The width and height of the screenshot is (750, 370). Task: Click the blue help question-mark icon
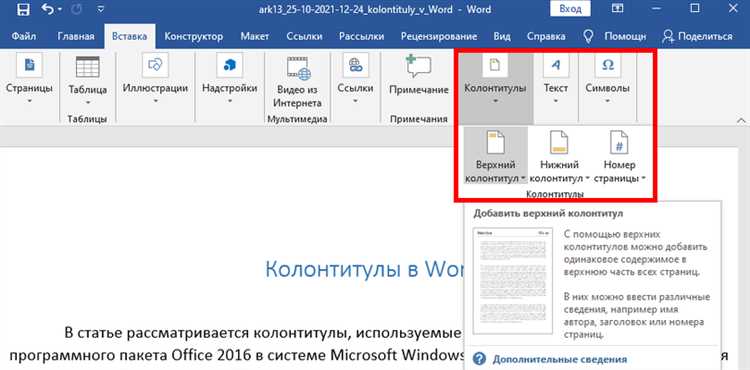[480, 359]
